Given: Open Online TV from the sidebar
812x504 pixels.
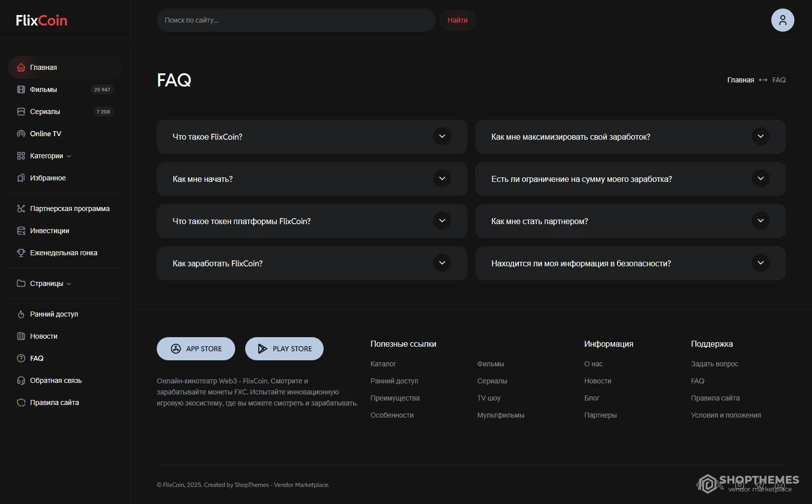Looking at the screenshot, I should click(45, 134).
